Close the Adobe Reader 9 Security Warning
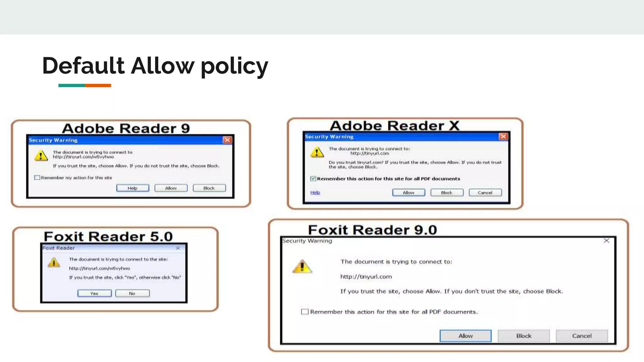The width and height of the screenshot is (644, 362). coord(227,140)
